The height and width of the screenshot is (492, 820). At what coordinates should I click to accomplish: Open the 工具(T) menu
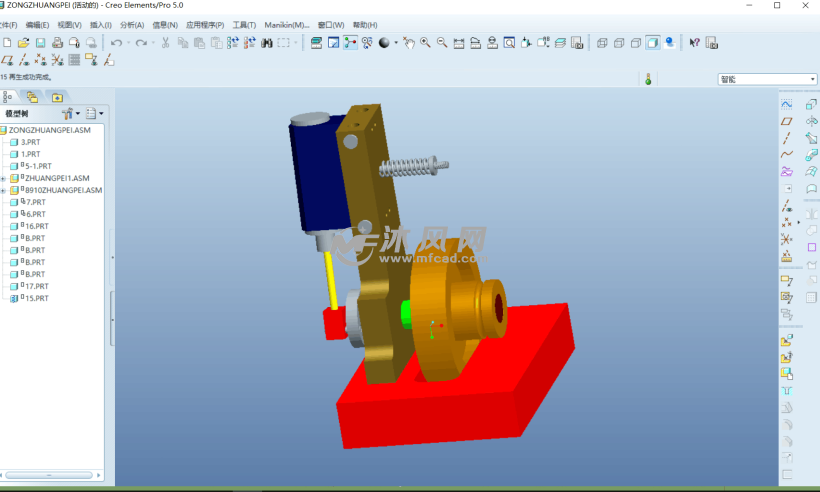[x=244, y=25]
